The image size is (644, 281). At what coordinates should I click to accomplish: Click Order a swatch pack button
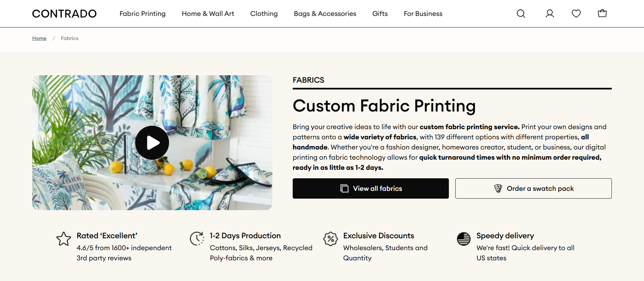(x=533, y=188)
